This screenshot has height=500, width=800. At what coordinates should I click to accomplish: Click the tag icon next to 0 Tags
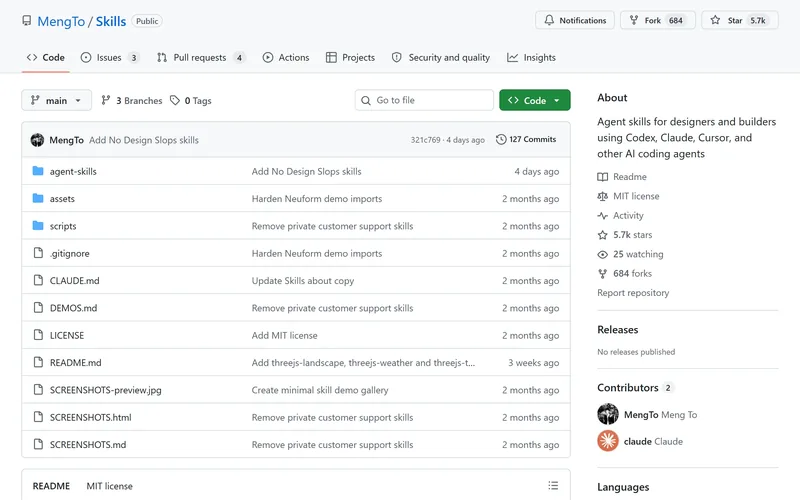tap(175, 101)
